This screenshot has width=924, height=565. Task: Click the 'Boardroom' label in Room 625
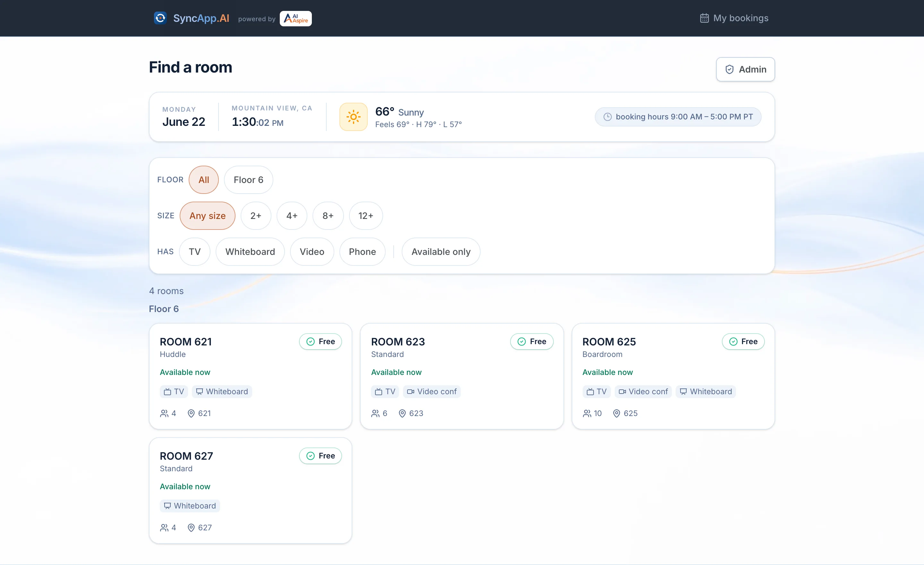click(x=602, y=354)
